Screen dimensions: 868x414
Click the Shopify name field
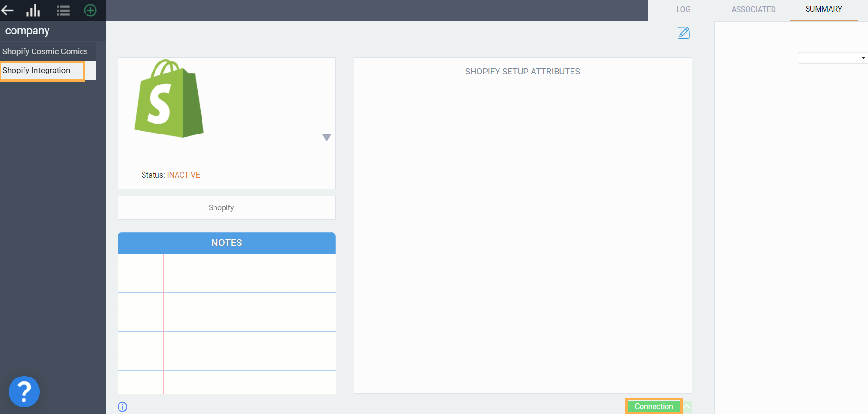(226, 208)
